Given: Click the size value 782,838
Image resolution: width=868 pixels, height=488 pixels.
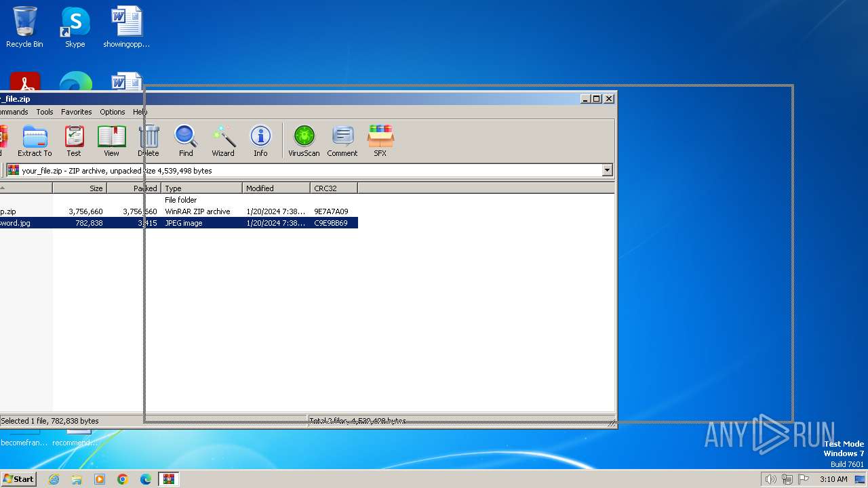Looking at the screenshot, I should coord(89,223).
